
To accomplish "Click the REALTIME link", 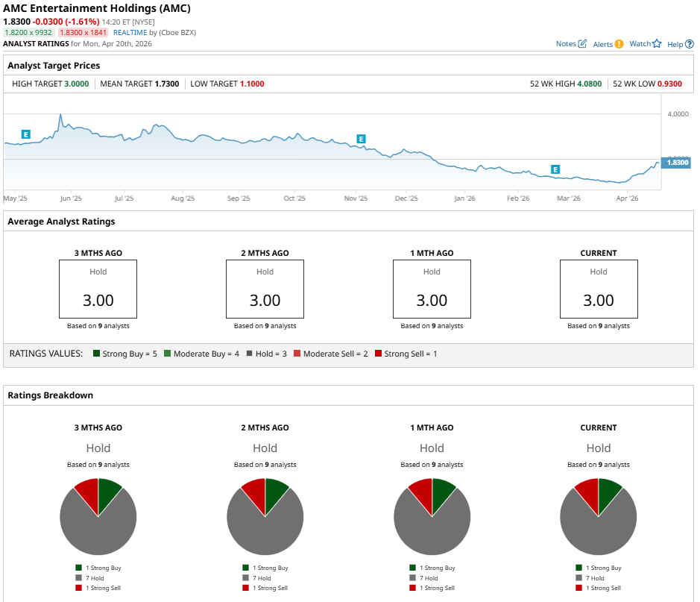I will pos(130,33).
